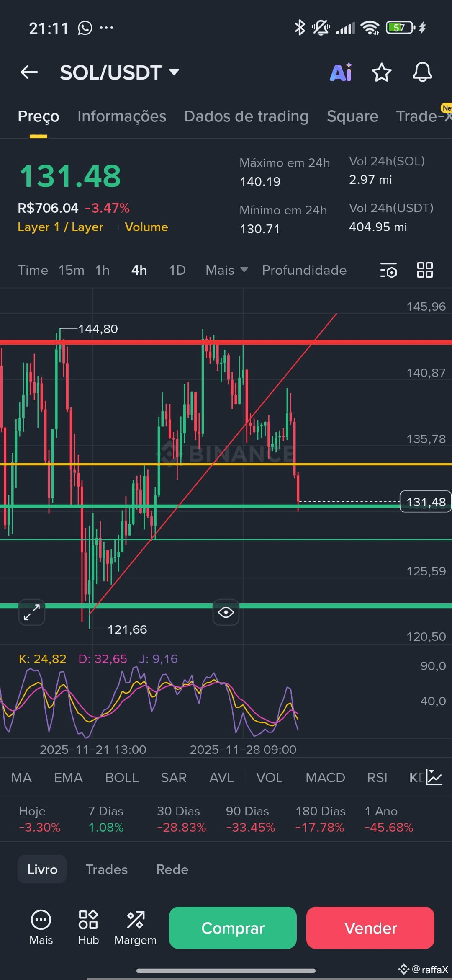This screenshot has width=452, height=980.
Task: Open indicator settings chart icon
Action: coord(434,777)
